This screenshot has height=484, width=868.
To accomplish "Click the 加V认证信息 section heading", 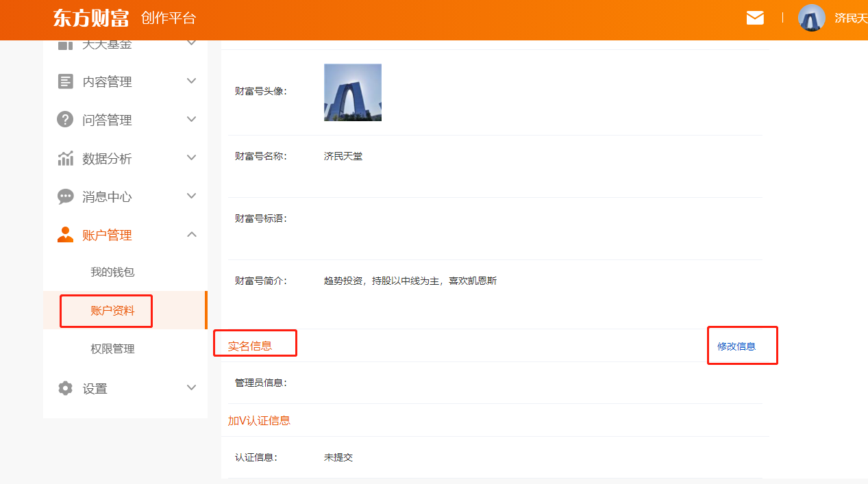I will [x=259, y=420].
